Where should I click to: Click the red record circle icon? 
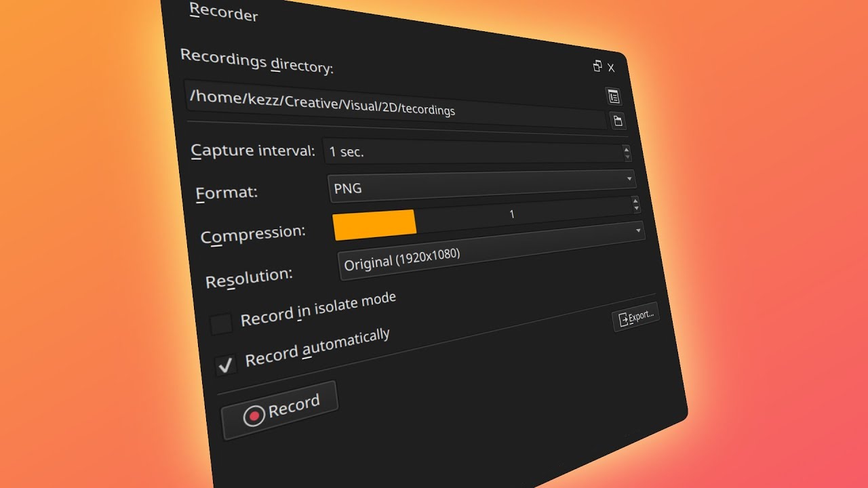coord(254,415)
